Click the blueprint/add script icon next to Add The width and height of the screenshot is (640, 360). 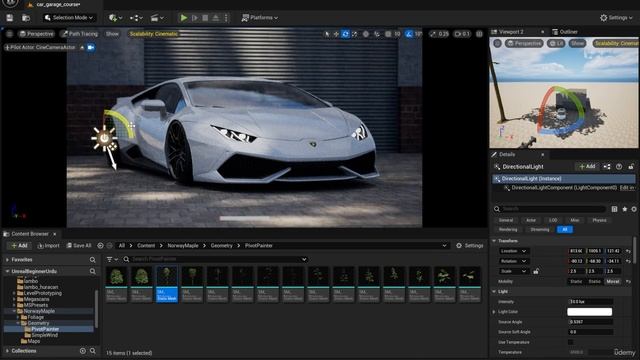(607, 167)
